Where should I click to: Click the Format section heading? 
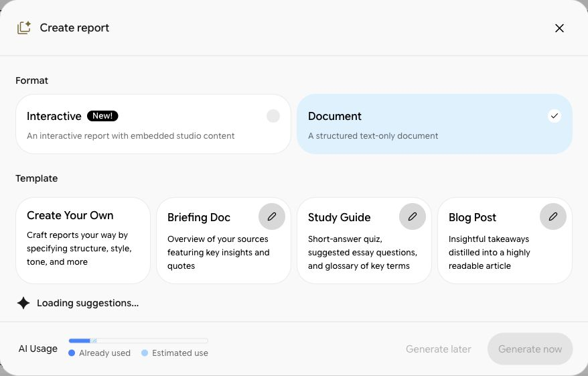tap(32, 80)
